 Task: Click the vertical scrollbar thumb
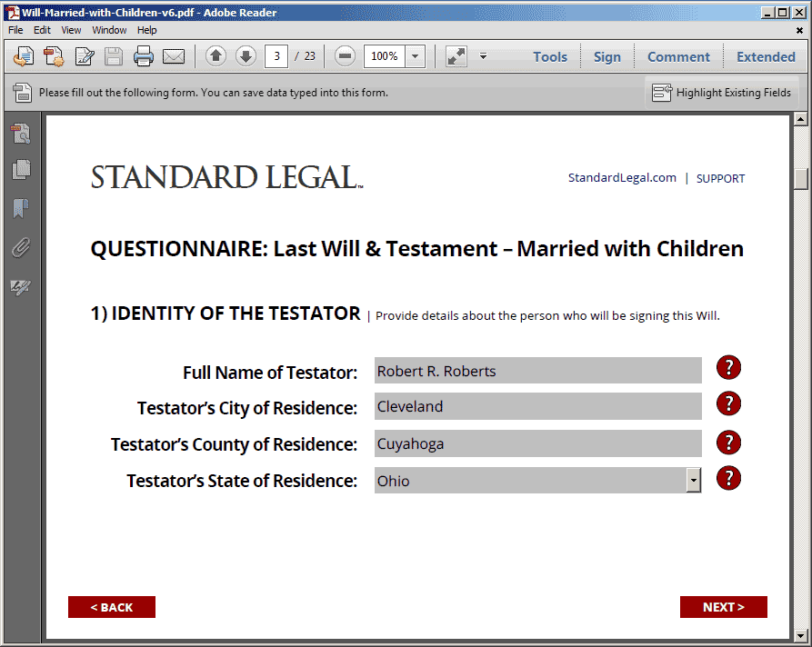[800, 179]
